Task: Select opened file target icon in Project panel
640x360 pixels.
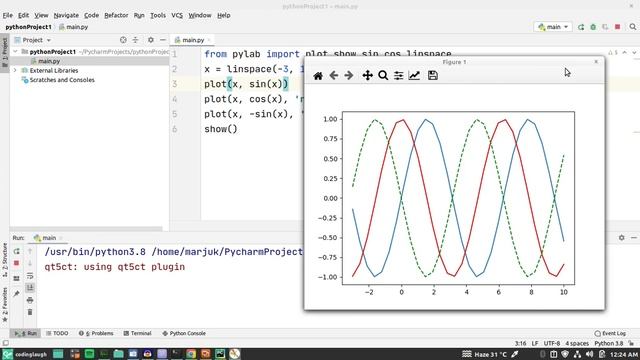Action: click(123, 40)
